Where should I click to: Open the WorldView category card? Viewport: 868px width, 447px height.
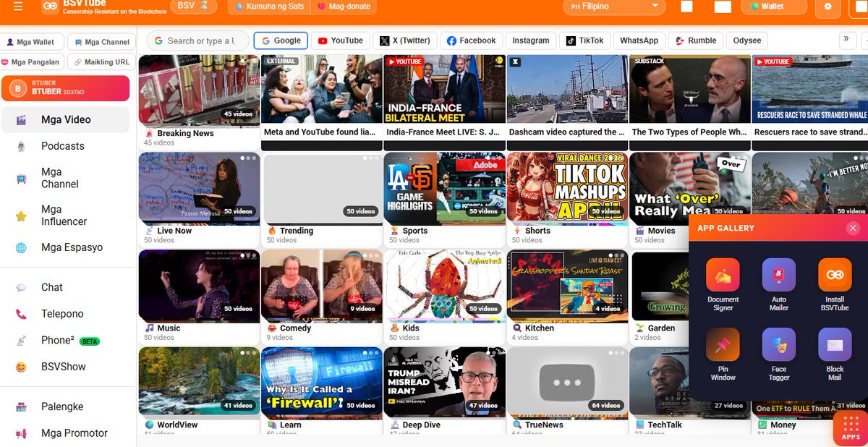pos(199,391)
